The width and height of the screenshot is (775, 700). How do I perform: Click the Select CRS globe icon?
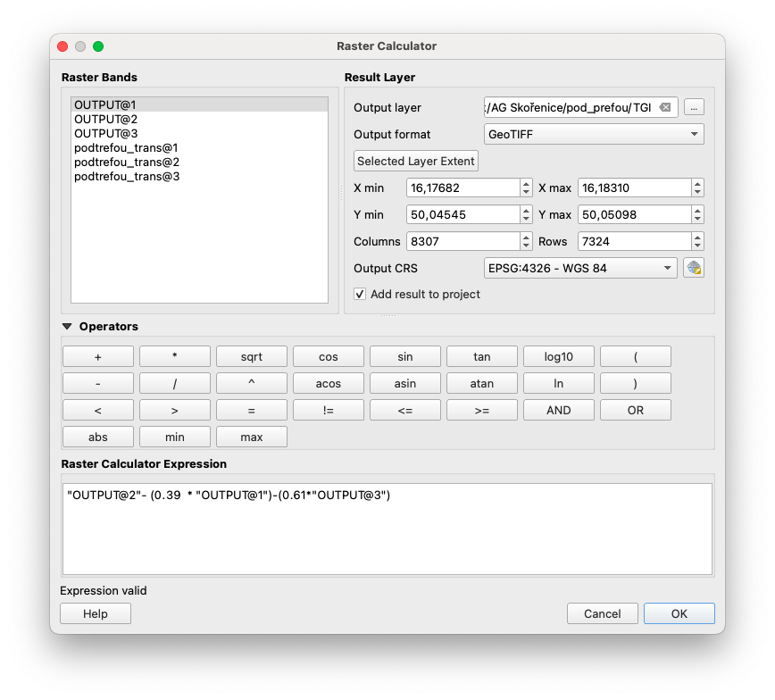click(694, 268)
